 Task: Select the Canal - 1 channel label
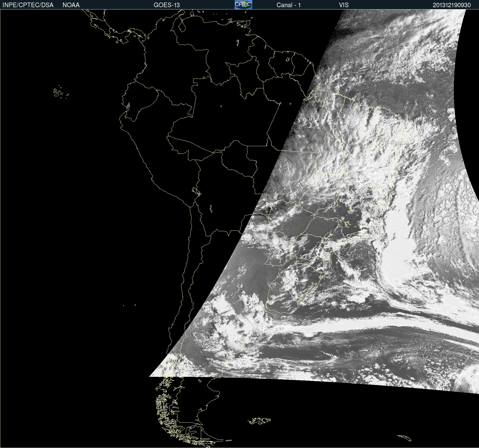pos(288,5)
